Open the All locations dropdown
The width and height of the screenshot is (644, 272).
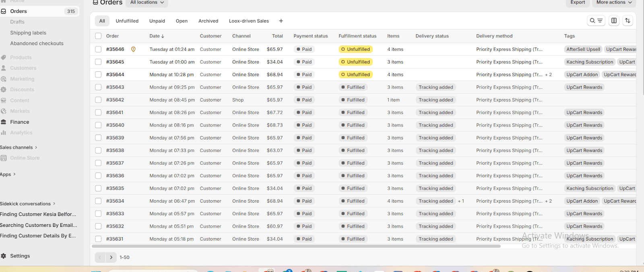[147, 2]
